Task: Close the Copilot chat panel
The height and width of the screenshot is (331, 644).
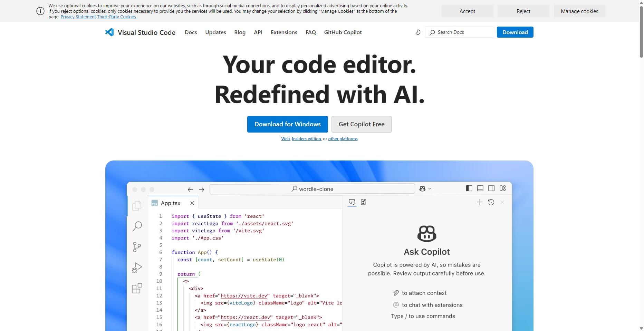Action: click(502, 202)
